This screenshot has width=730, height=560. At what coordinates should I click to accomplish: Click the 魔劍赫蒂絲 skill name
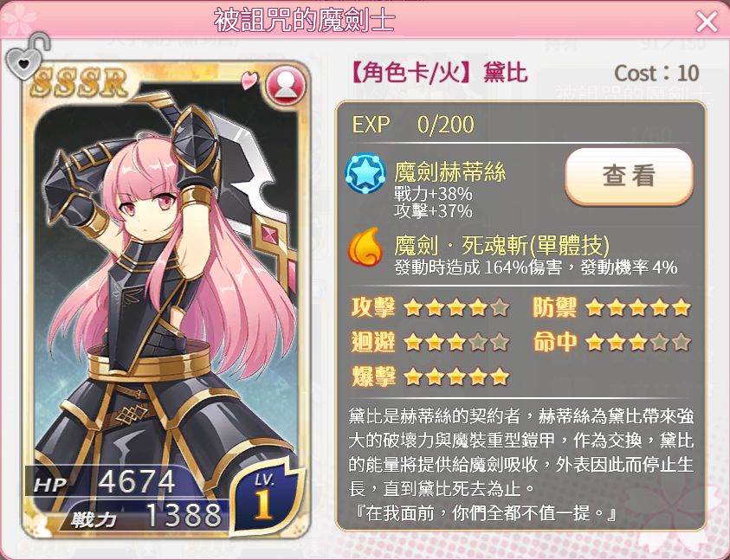point(449,171)
